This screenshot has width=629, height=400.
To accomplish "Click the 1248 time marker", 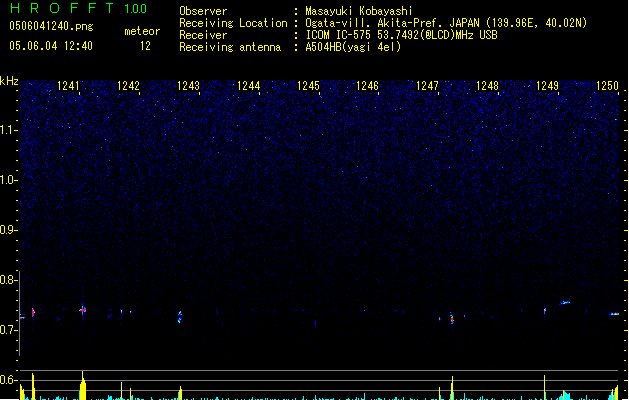I will click(487, 86).
